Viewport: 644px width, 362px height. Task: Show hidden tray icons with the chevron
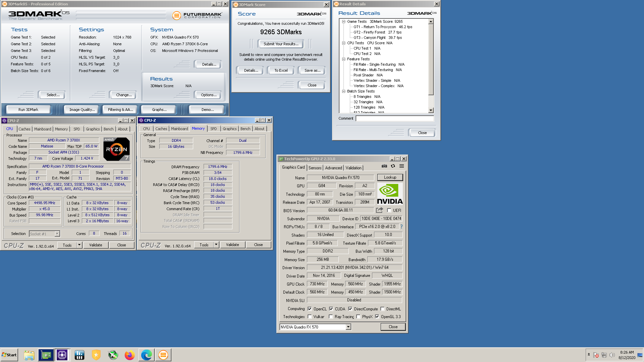(x=589, y=355)
